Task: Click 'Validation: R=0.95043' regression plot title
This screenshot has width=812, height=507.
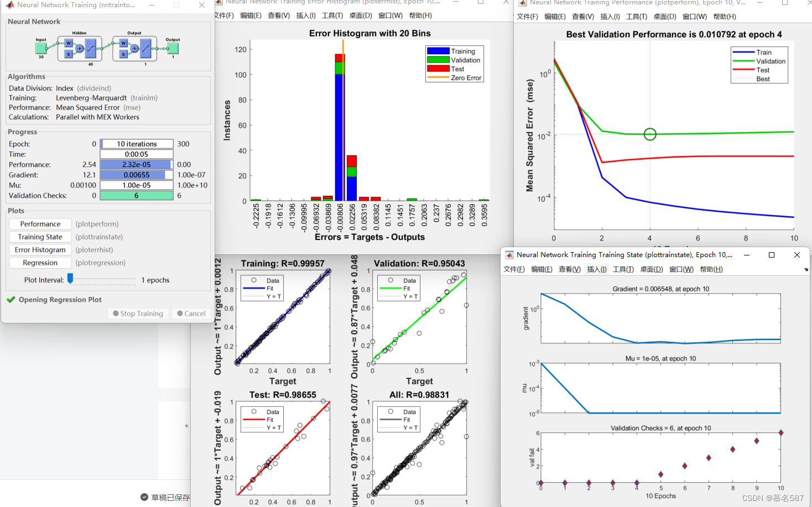Action: 419,264
